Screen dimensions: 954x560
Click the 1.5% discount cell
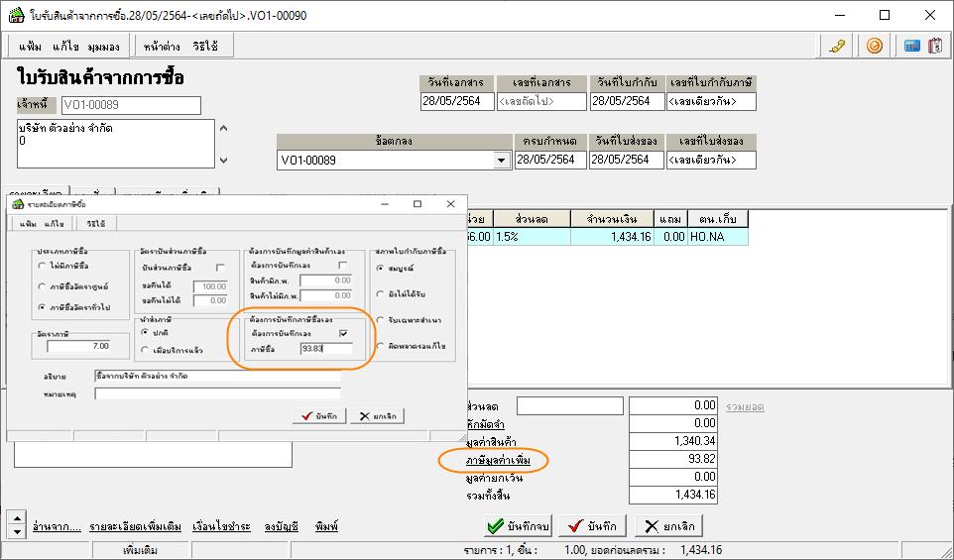[x=532, y=237]
